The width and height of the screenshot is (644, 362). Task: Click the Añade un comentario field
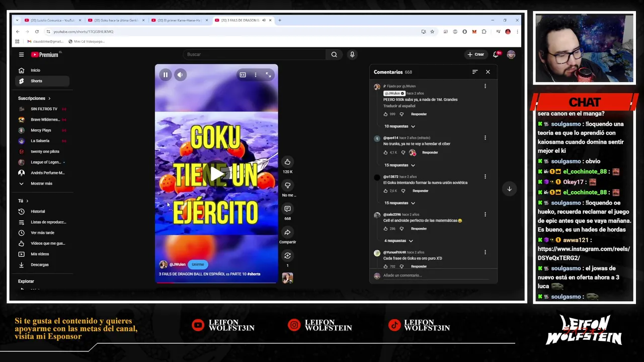tap(436, 276)
